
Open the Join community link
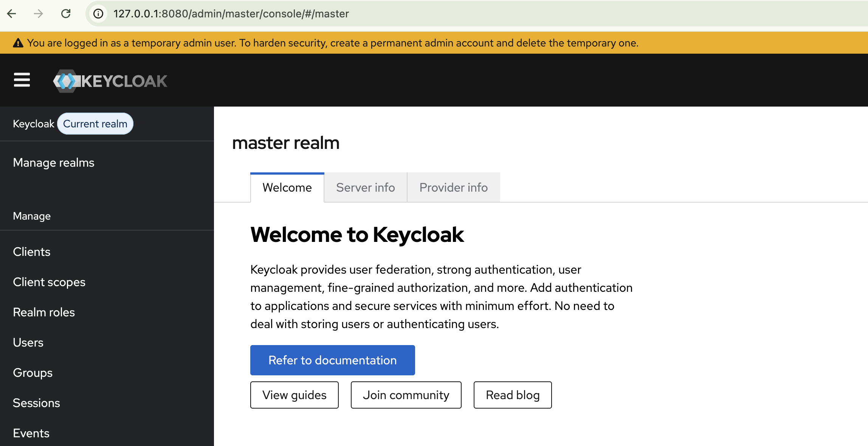pos(406,395)
